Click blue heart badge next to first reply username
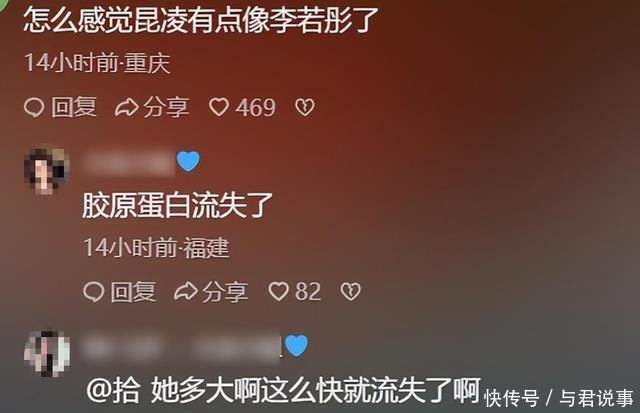Image resolution: width=640 pixels, height=413 pixels. (188, 161)
